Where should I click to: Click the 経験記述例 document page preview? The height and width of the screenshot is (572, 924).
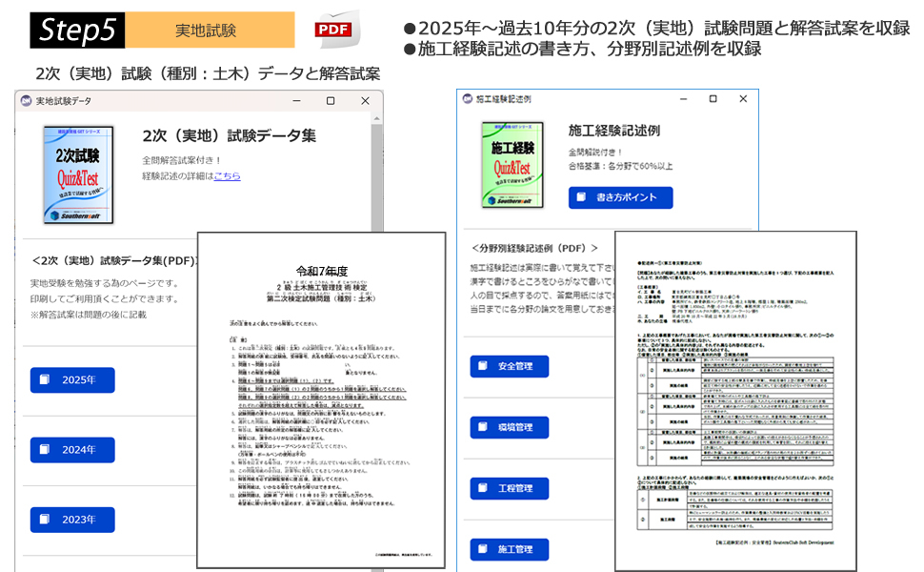(x=735, y=401)
